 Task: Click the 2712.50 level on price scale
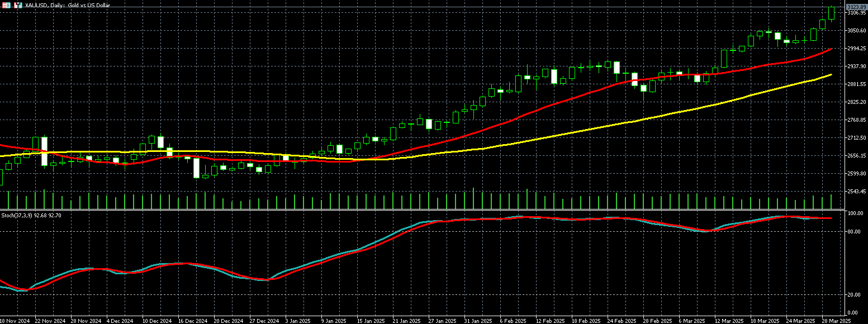click(856, 137)
